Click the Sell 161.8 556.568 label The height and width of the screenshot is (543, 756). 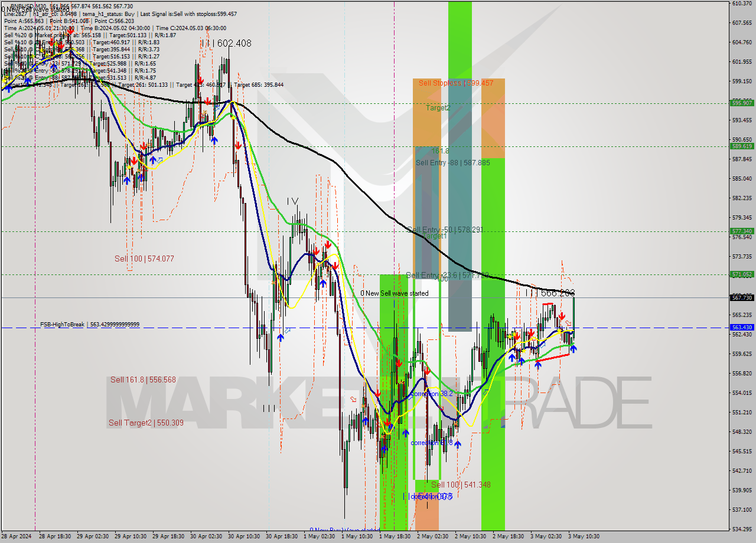point(143,380)
